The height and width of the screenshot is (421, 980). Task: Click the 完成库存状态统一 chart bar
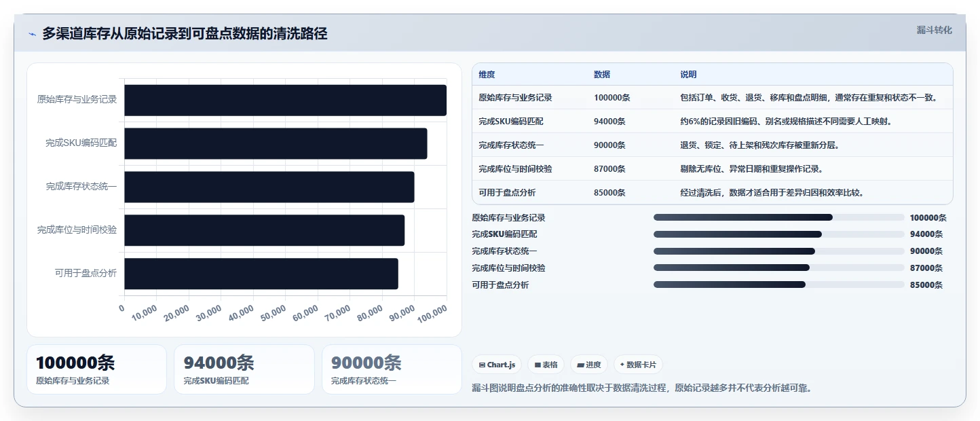[269, 187]
